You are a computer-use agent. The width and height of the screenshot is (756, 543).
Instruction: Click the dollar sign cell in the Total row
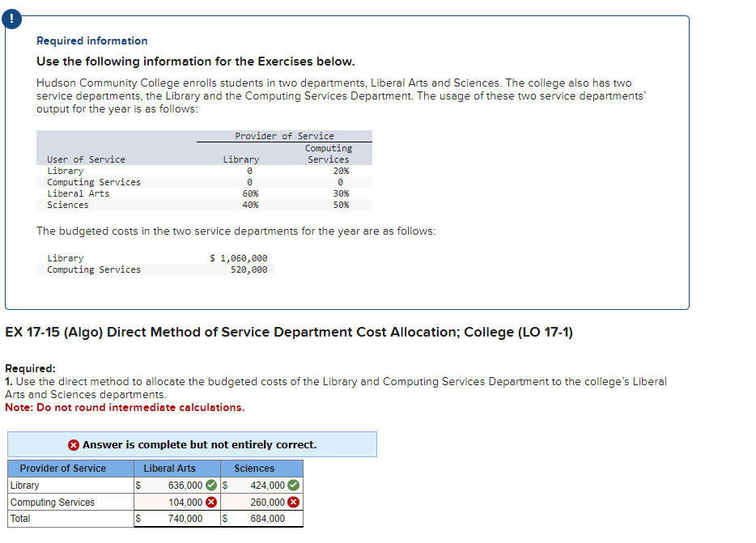(138, 519)
